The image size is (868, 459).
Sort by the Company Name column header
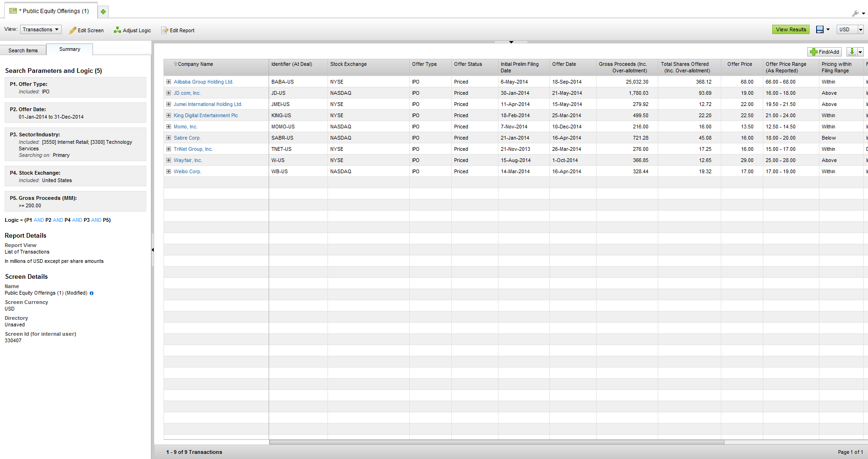pyautogui.click(x=216, y=67)
